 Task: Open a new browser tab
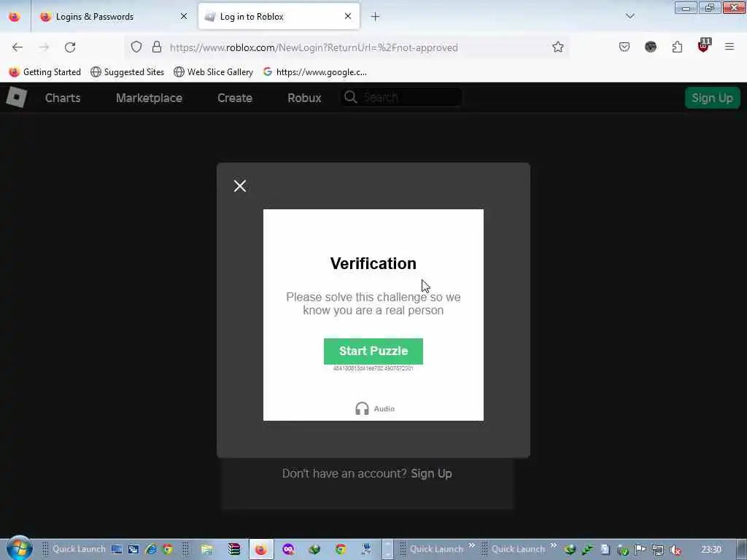[375, 17]
